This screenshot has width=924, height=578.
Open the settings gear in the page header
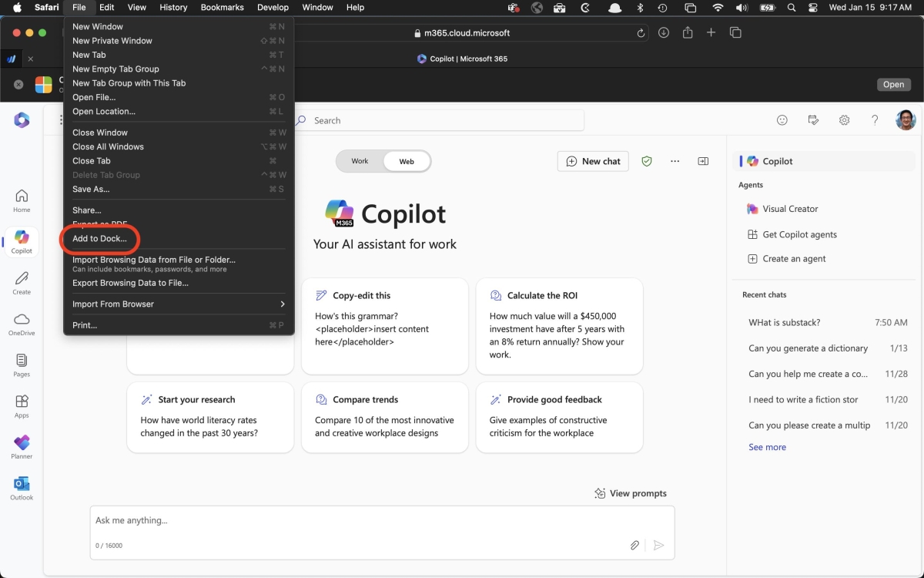(x=844, y=120)
